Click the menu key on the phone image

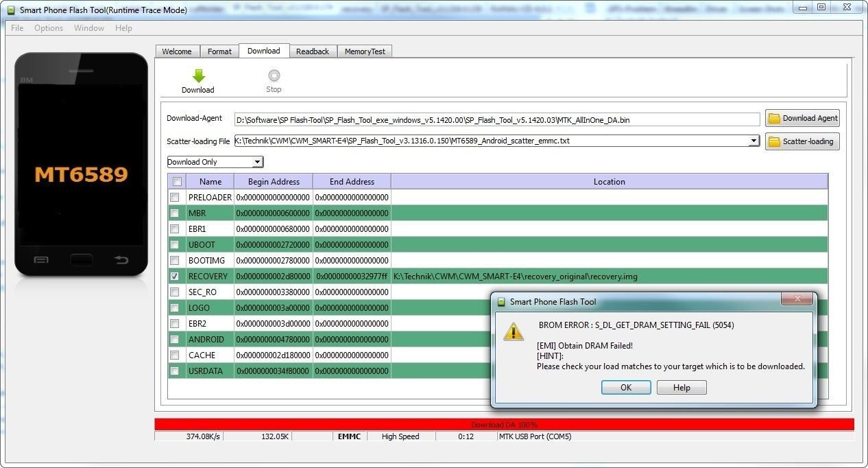(41, 260)
